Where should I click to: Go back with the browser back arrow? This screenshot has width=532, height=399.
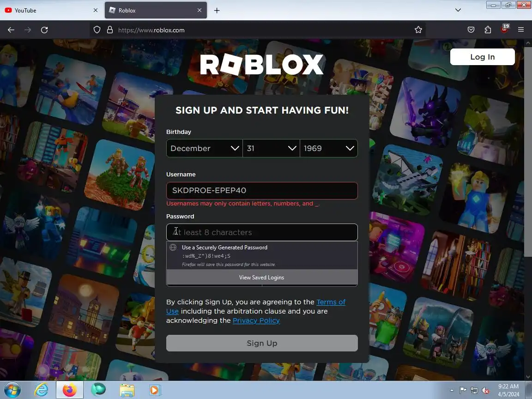coord(11,30)
